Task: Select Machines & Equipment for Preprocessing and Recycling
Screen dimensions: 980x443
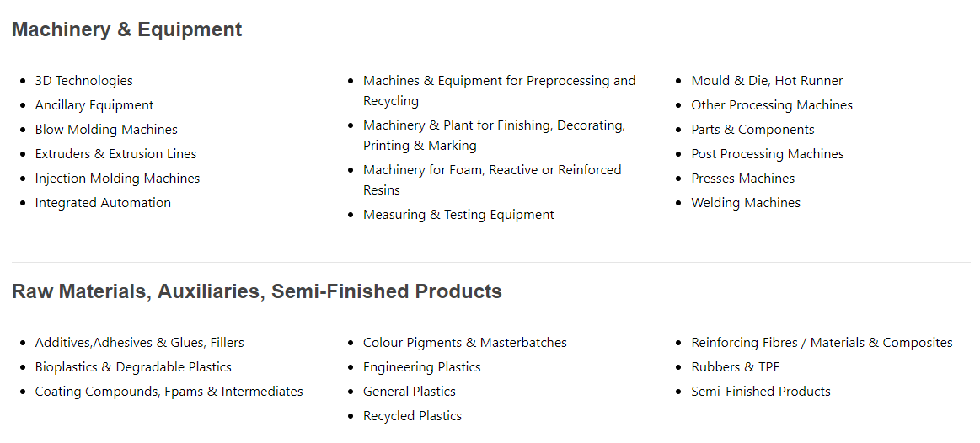Action: point(500,91)
